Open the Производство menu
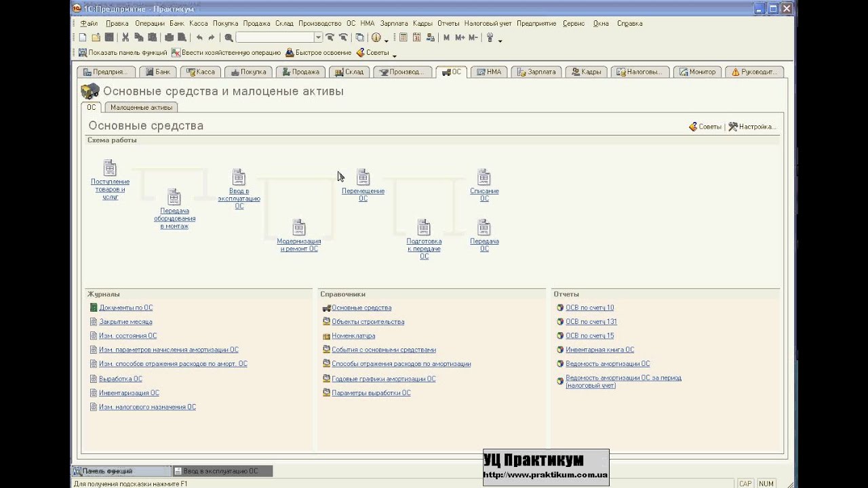 pos(320,23)
